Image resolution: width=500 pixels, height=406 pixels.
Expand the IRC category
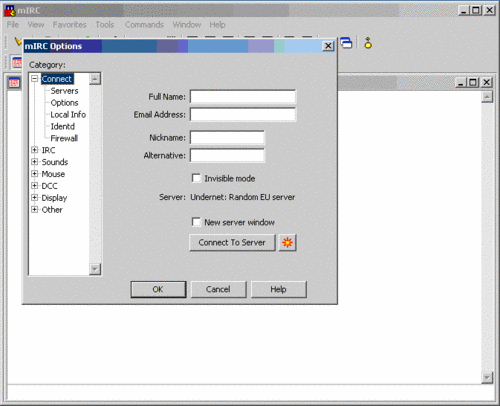click(x=34, y=150)
